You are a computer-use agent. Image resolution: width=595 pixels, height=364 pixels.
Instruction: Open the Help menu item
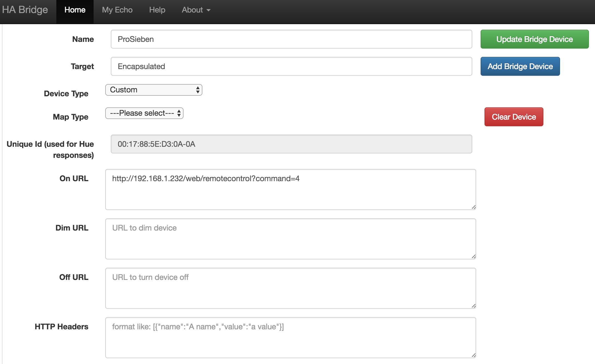(x=157, y=10)
